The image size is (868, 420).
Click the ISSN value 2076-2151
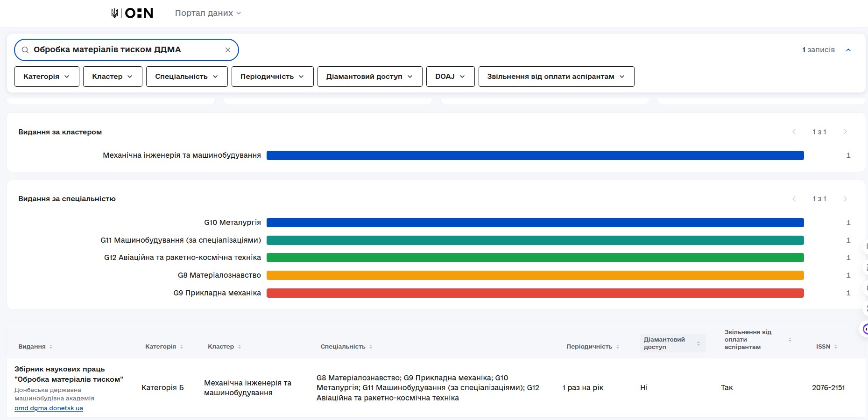(x=828, y=388)
